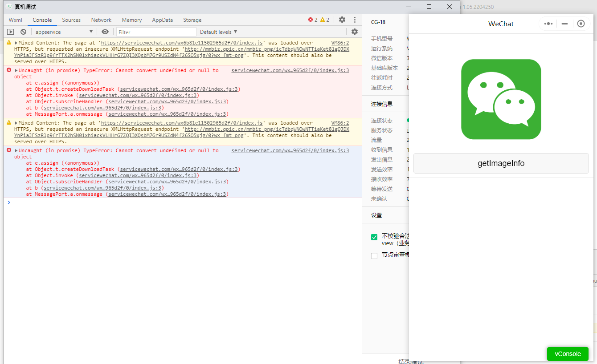The image size is (597, 364).
Task: Expand the highlighted second Uncaught TypeError
Action: 16,151
